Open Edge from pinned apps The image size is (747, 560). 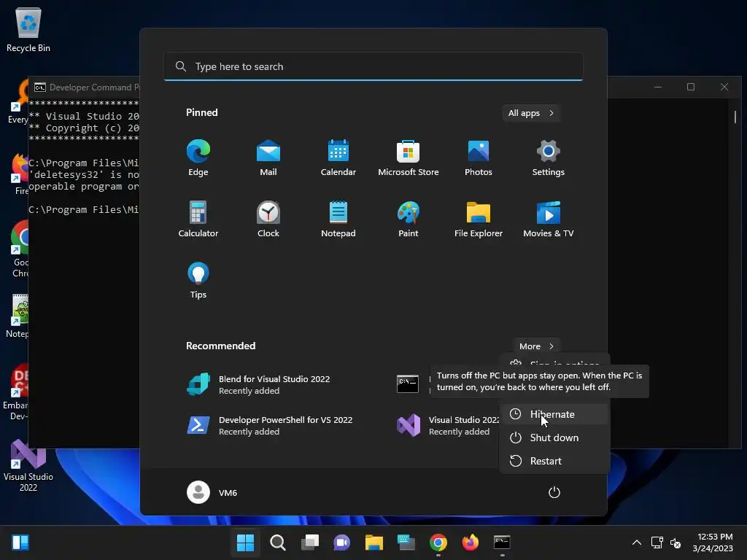[198, 157]
